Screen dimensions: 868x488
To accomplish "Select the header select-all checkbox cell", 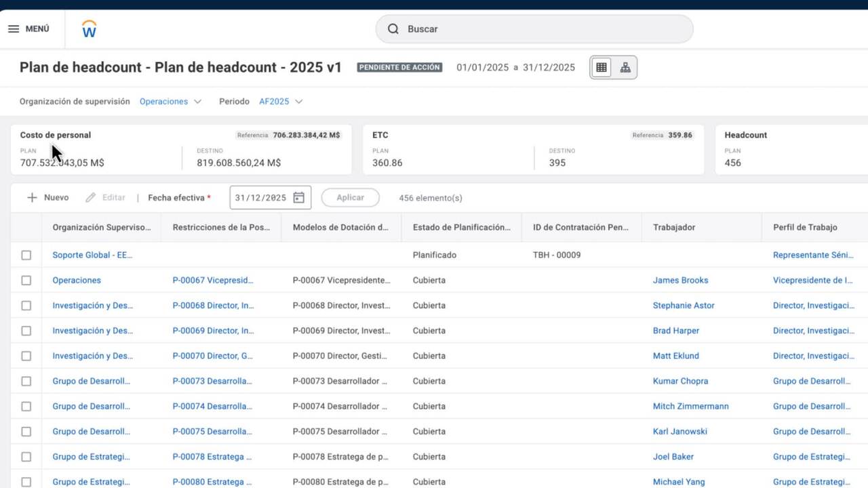I will 26,228.
